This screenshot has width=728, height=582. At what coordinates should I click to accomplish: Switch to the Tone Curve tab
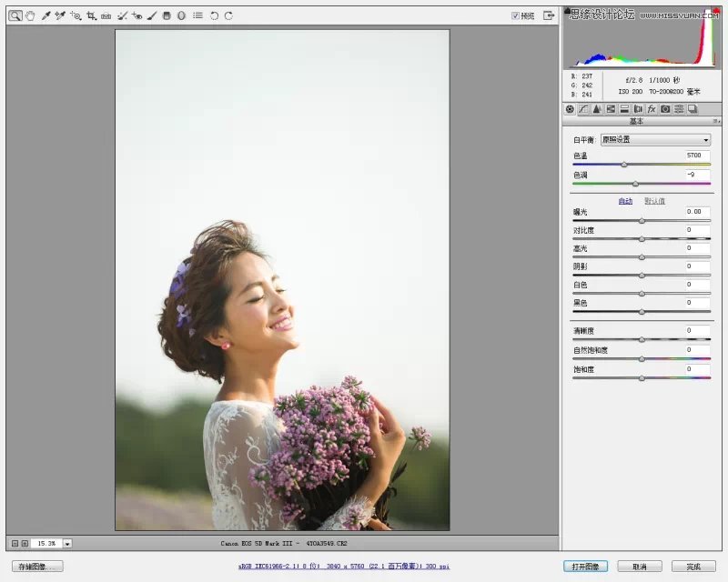tap(583, 109)
